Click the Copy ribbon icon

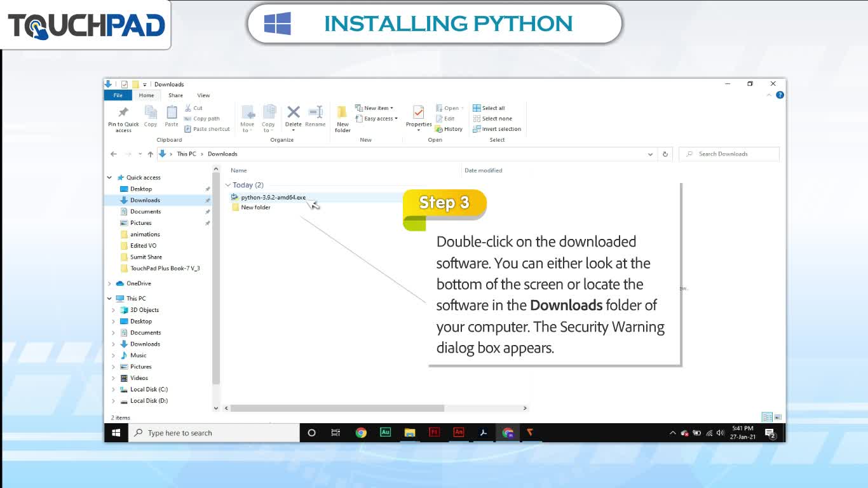click(x=151, y=112)
